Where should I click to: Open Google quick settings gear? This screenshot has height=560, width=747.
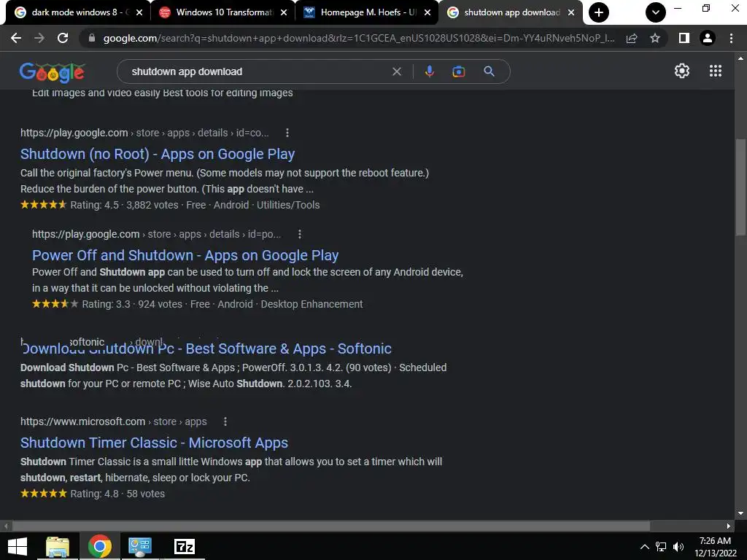coord(682,71)
